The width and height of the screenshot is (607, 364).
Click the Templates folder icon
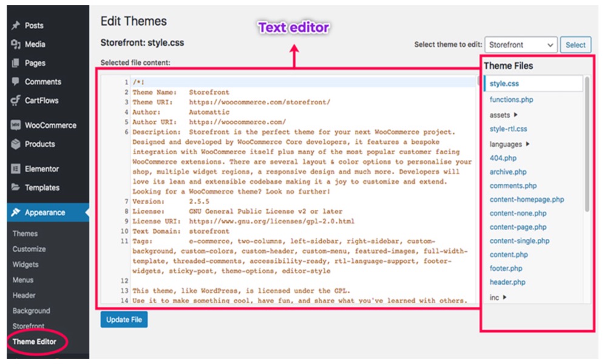click(x=16, y=187)
